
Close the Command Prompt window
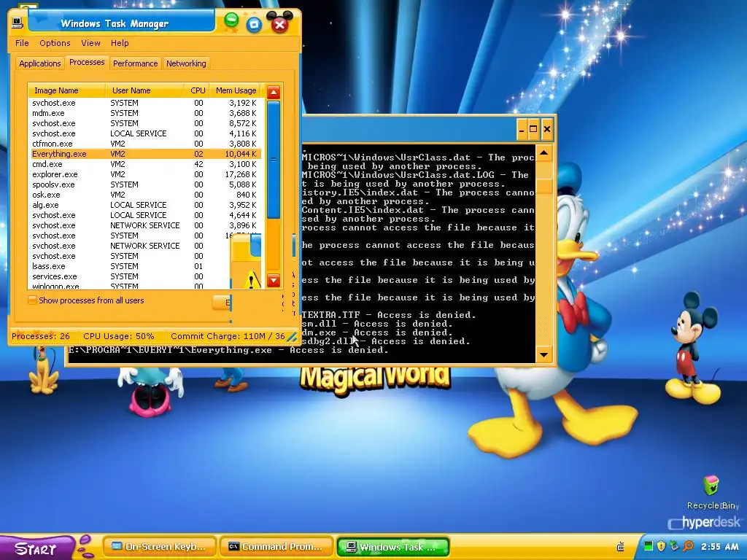547,129
